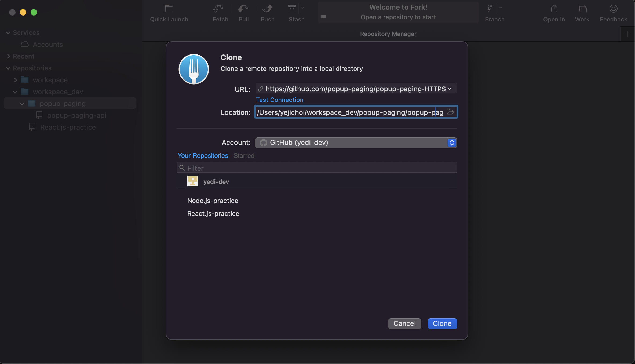This screenshot has width=635, height=364.
Task: Switch to the Starred tab
Action: coord(244,156)
